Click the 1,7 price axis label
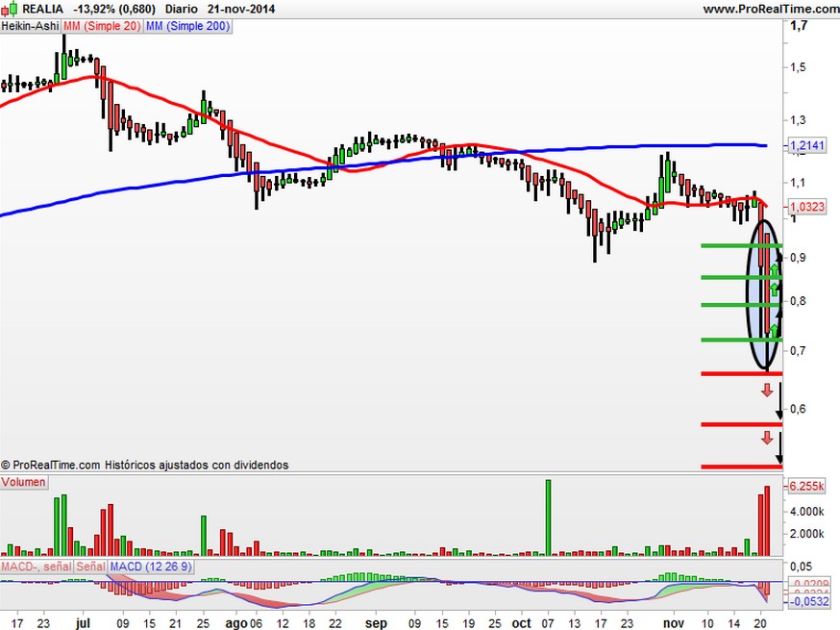Viewport: 840px width, 630px height. [x=799, y=25]
